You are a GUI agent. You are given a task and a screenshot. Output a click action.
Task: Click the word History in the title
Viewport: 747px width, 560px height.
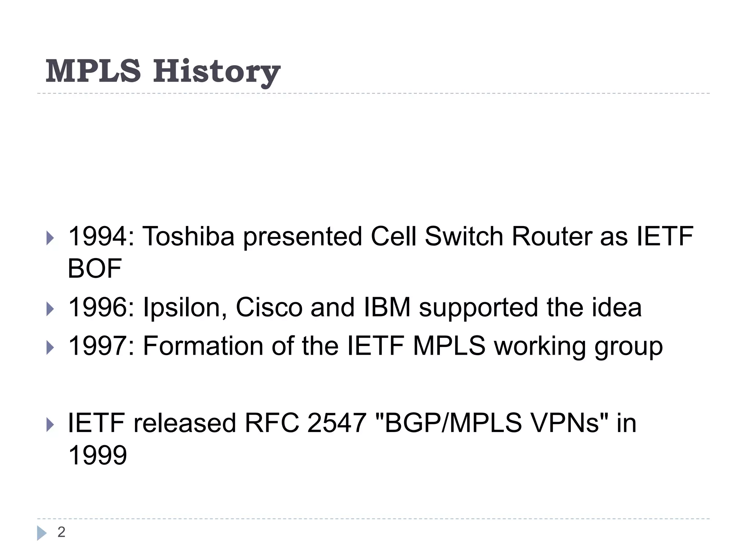(x=217, y=72)
